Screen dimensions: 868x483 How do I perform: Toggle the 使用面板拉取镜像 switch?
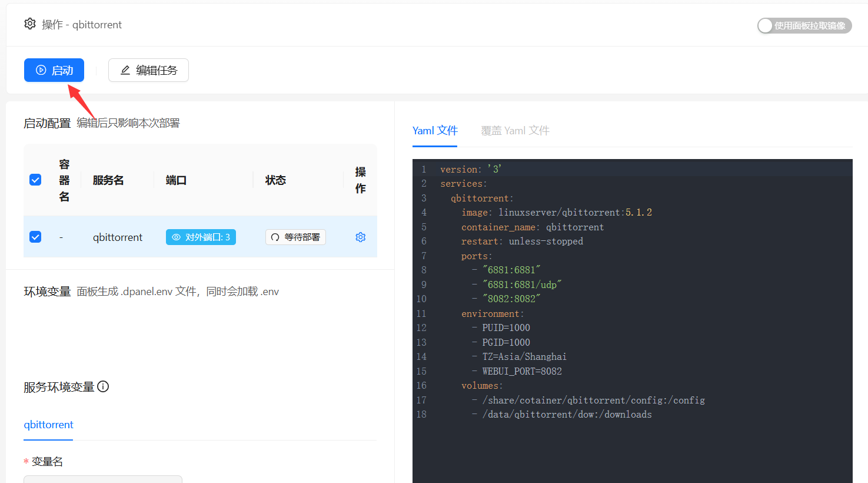click(804, 25)
